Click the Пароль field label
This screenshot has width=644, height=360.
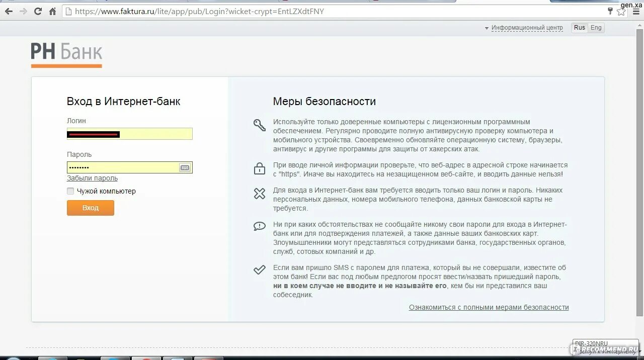(x=79, y=154)
